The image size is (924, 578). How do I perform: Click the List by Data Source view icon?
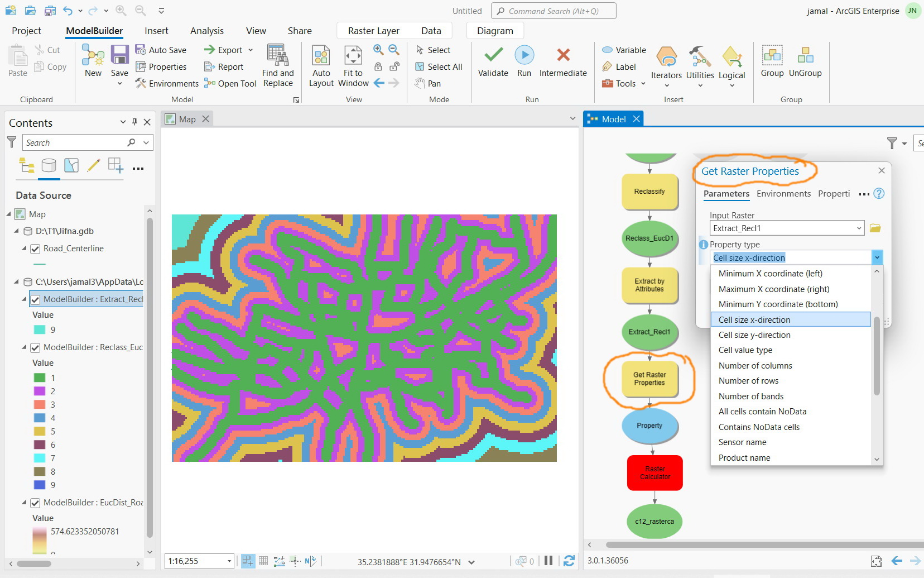49,166
